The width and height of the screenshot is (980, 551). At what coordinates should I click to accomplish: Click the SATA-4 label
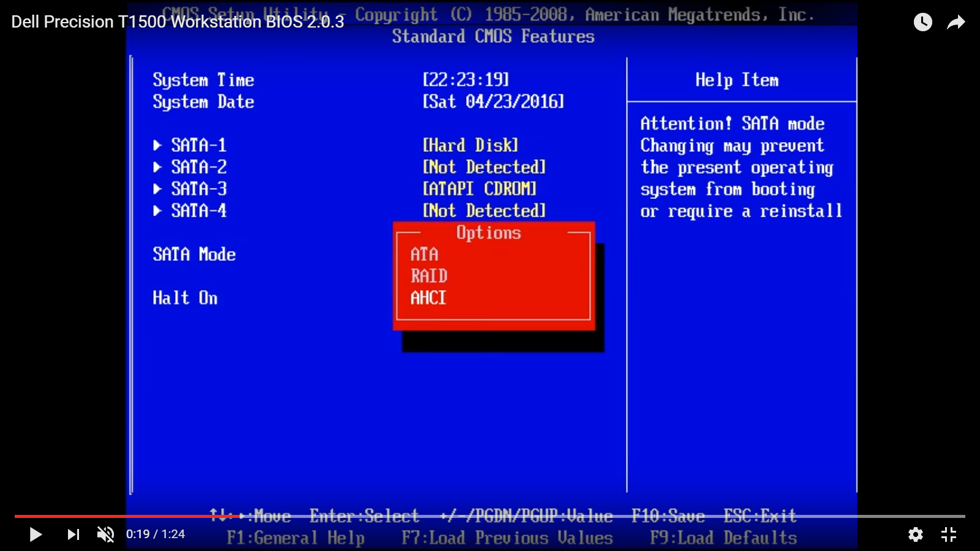199,211
